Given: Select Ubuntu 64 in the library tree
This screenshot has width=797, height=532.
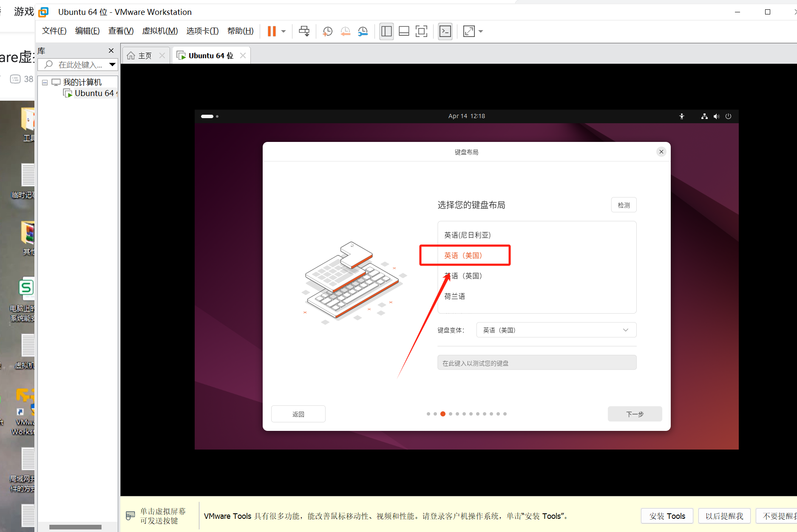Looking at the screenshot, I should (90, 93).
